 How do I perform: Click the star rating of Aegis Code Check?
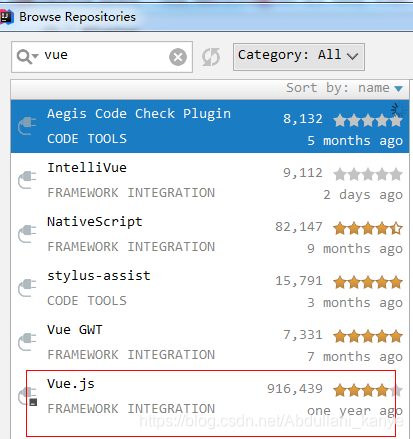pos(368,120)
